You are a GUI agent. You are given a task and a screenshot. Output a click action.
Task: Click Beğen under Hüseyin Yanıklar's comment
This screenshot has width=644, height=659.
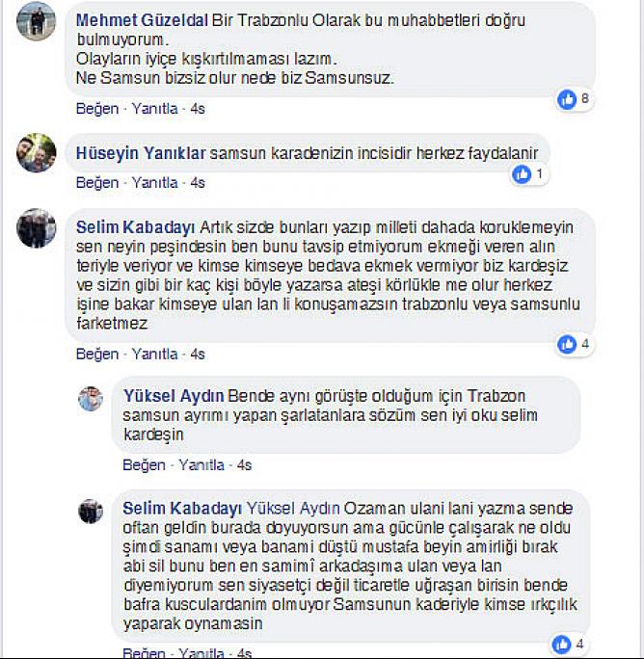[x=97, y=183]
